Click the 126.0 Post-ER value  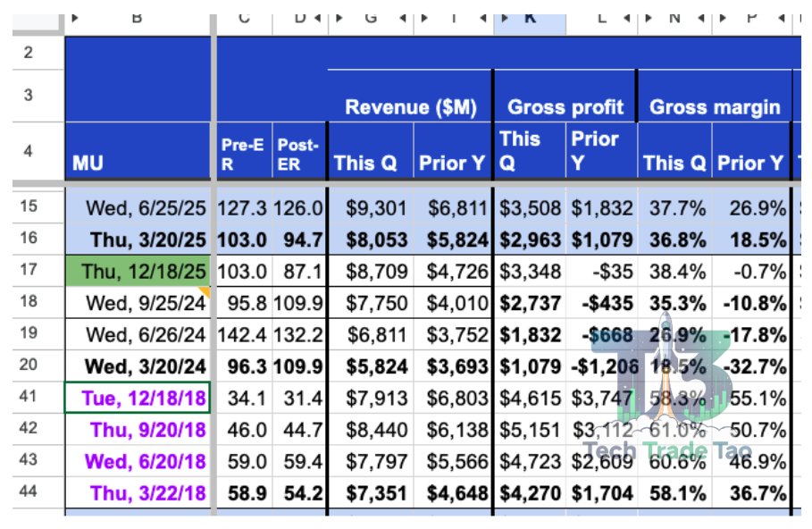(x=298, y=208)
